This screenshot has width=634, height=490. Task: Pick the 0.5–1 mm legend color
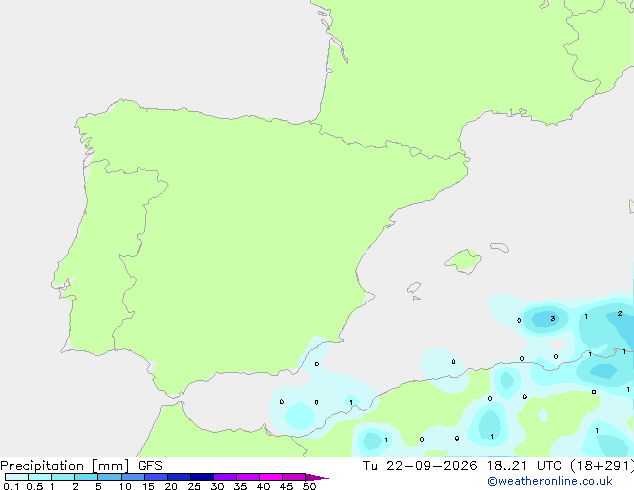(40, 477)
